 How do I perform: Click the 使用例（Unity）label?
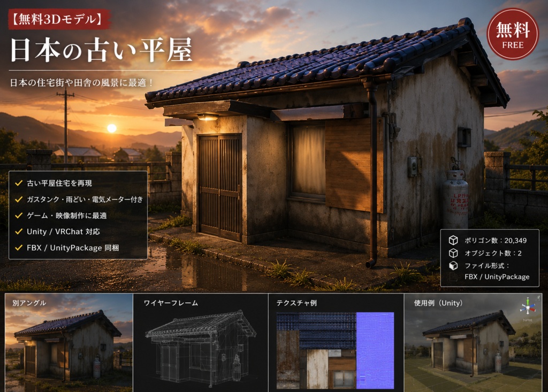438,303
